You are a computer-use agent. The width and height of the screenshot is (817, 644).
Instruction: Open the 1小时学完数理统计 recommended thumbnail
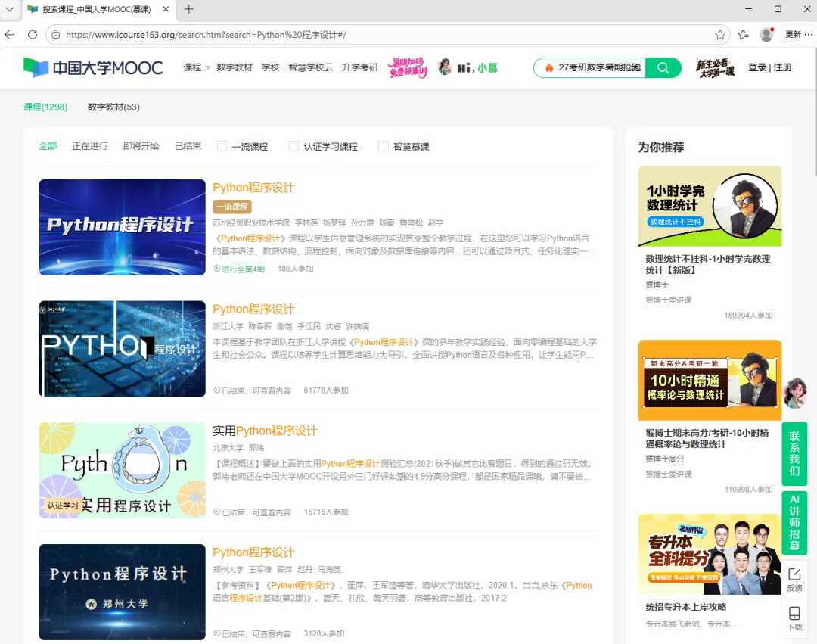point(710,207)
